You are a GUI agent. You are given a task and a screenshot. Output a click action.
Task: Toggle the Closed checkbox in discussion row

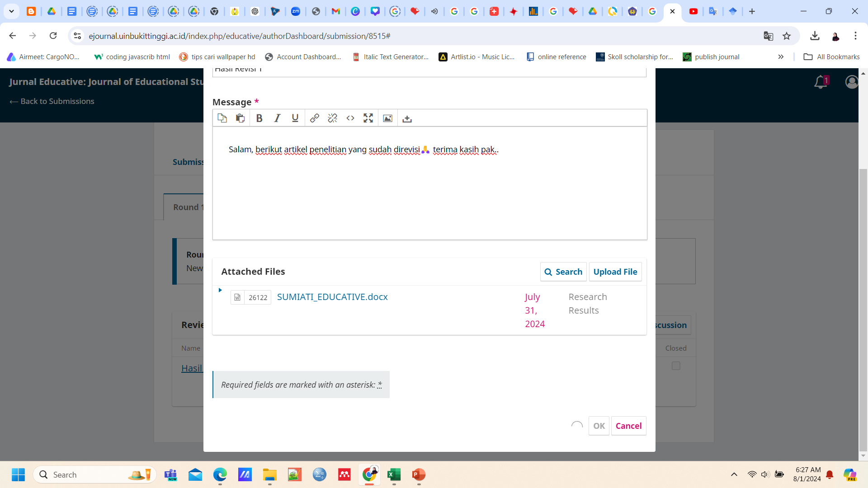click(x=676, y=366)
